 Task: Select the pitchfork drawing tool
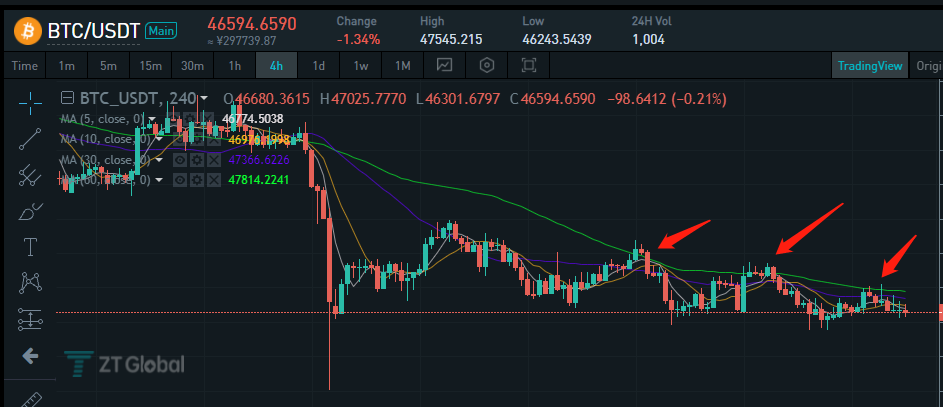point(30,175)
